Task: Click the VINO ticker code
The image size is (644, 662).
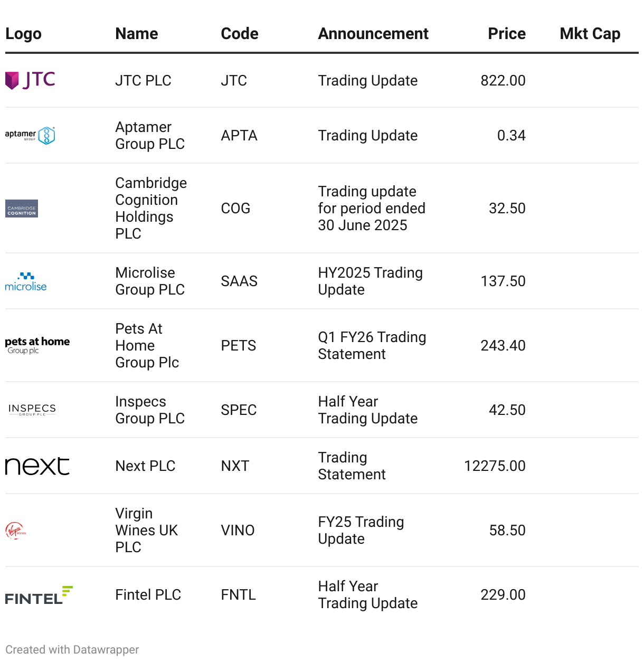Action: (x=238, y=530)
